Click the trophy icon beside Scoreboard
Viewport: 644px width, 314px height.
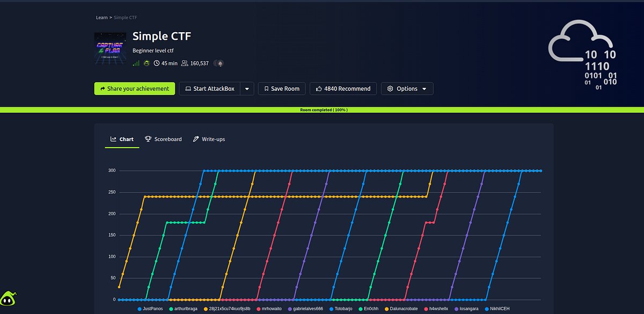pos(148,139)
